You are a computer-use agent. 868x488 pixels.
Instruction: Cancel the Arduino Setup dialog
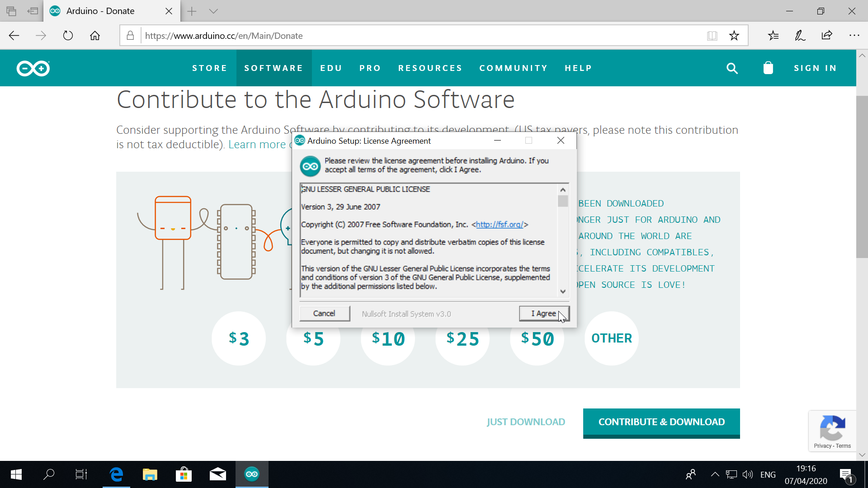pyautogui.click(x=324, y=314)
